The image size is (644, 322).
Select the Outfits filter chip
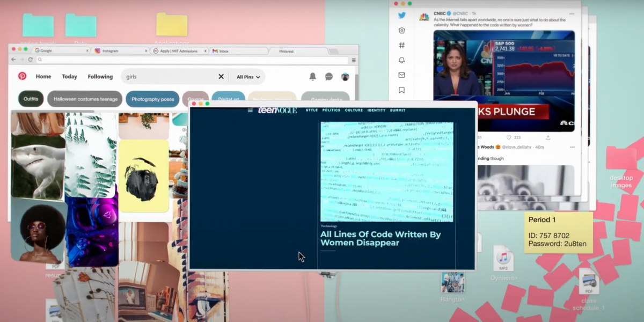[31, 99]
